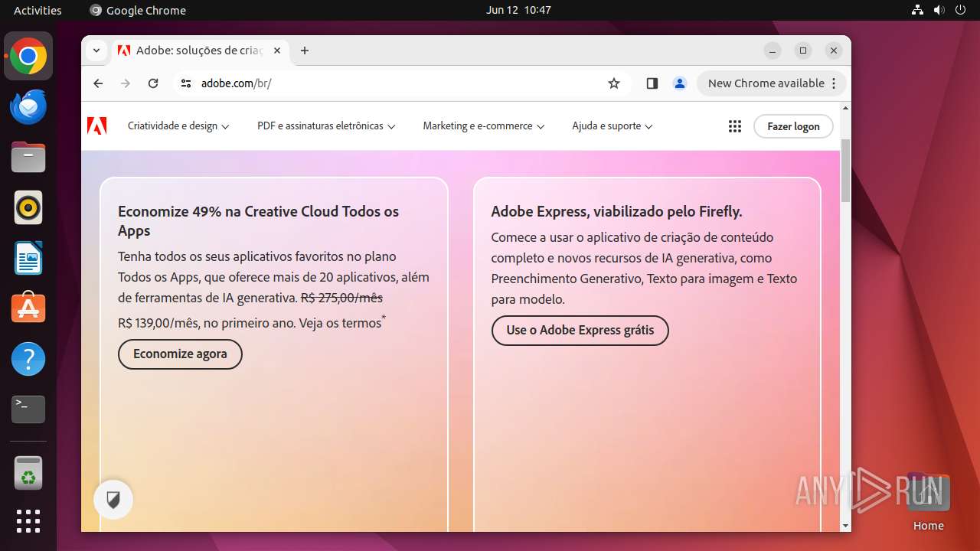View site information icon in the address bar
The image size is (980, 551).
(185, 83)
